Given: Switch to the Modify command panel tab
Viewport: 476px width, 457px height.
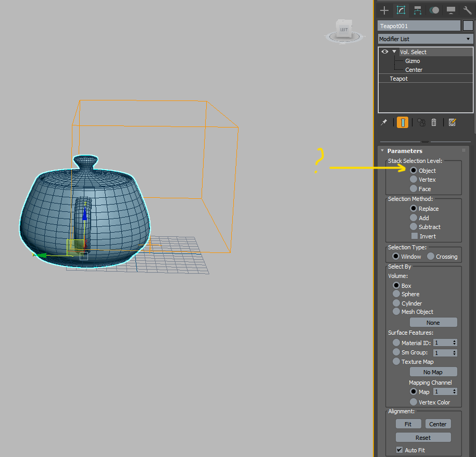Looking at the screenshot, I should coord(402,10).
